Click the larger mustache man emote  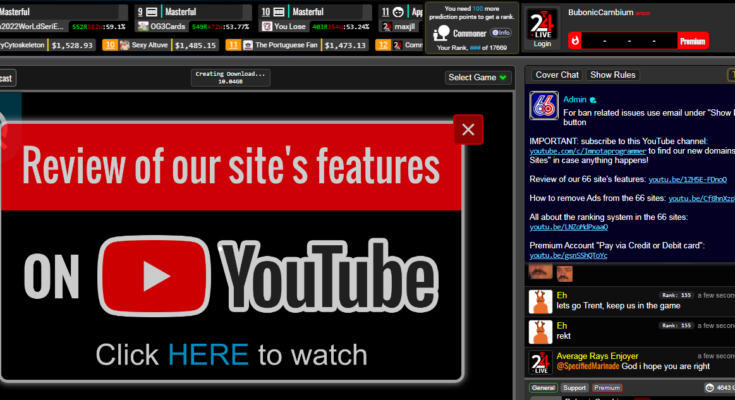(540, 272)
